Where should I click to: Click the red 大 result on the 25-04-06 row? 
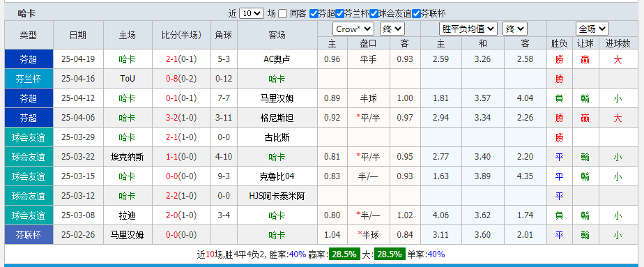click(618, 118)
